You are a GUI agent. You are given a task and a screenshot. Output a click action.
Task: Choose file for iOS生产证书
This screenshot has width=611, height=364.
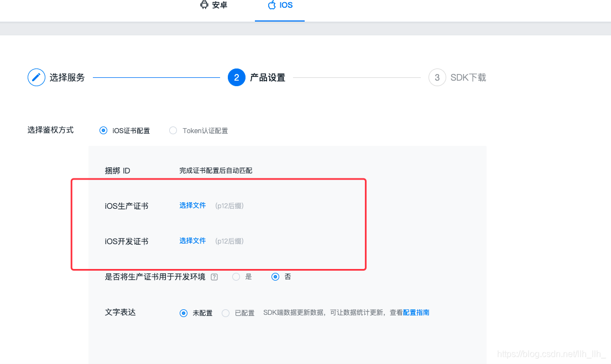coord(192,205)
